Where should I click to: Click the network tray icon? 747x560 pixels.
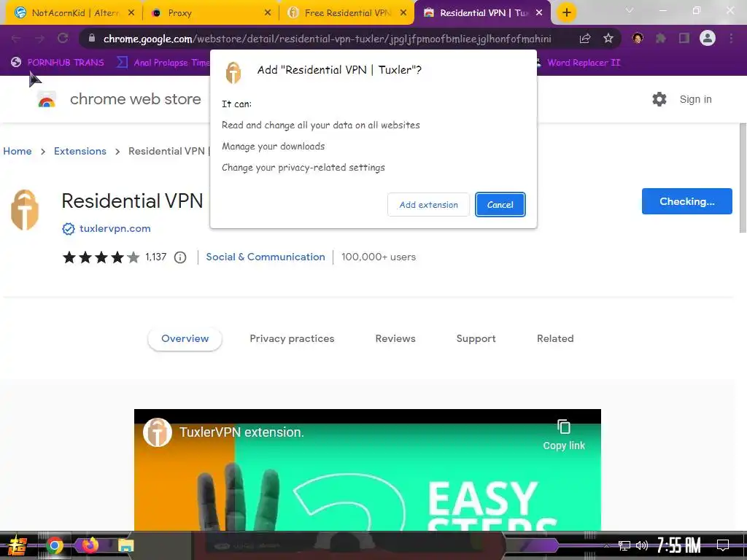pos(624,545)
